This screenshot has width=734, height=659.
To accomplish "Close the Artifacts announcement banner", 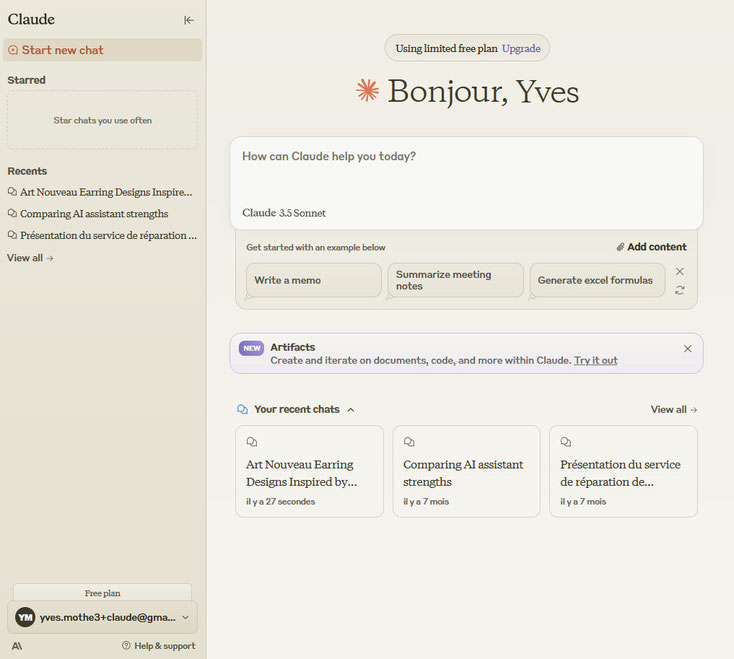I will pyautogui.click(x=687, y=349).
